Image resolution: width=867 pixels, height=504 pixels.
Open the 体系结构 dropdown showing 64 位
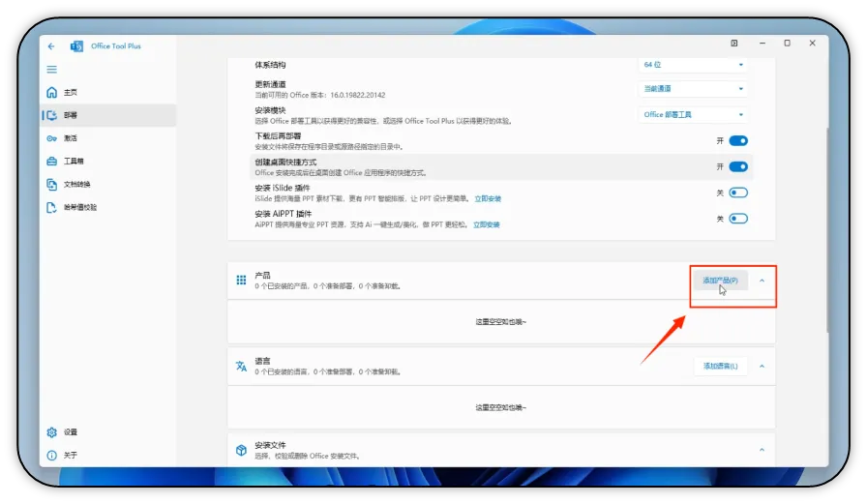tap(693, 65)
